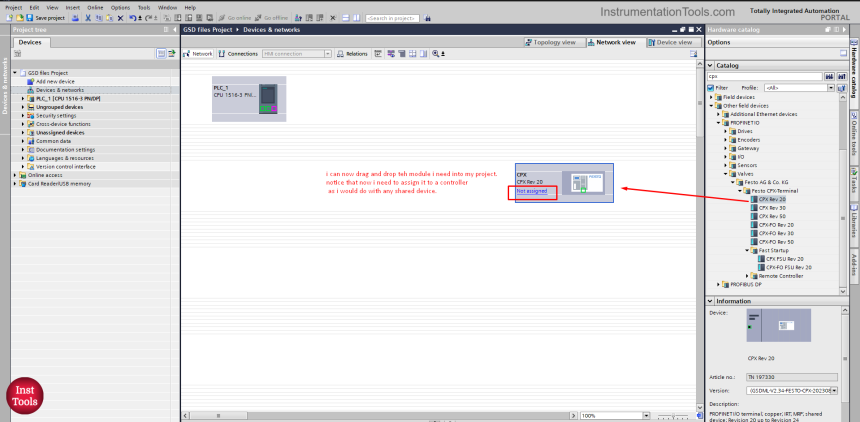Click the Relations button

(x=352, y=54)
